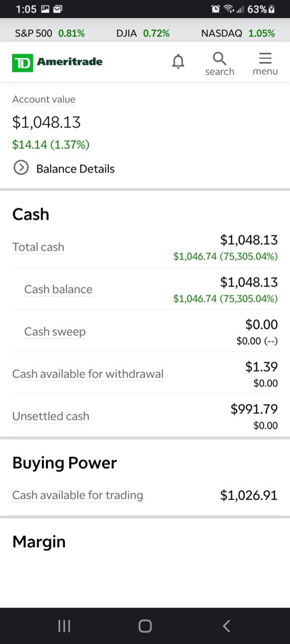Tap the Cash balance label
The height and width of the screenshot is (644, 290).
coord(58,289)
